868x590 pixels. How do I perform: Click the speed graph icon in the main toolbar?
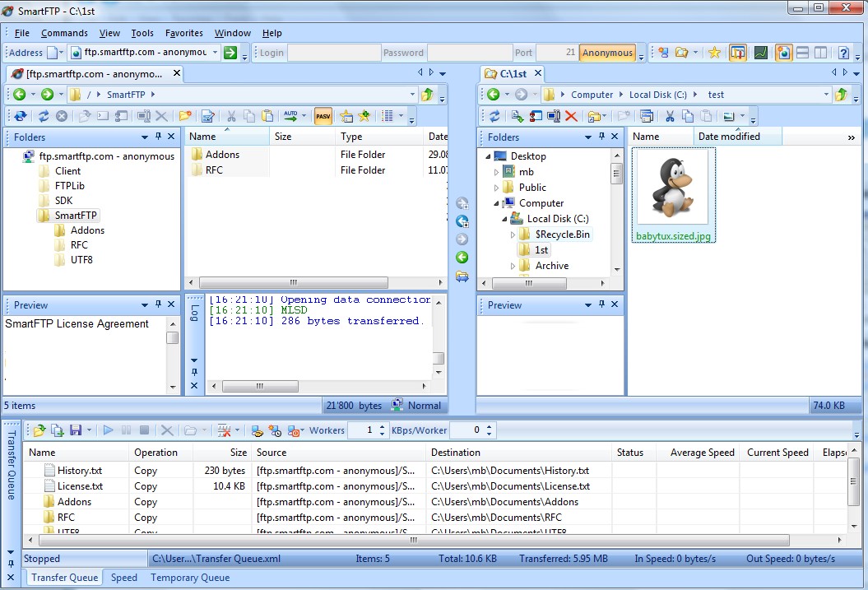[x=761, y=53]
